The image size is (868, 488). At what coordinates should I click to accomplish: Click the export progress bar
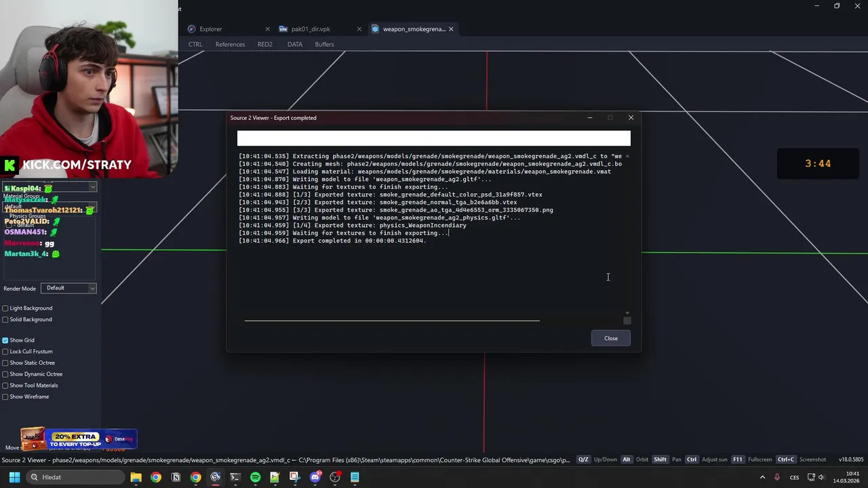(x=433, y=138)
